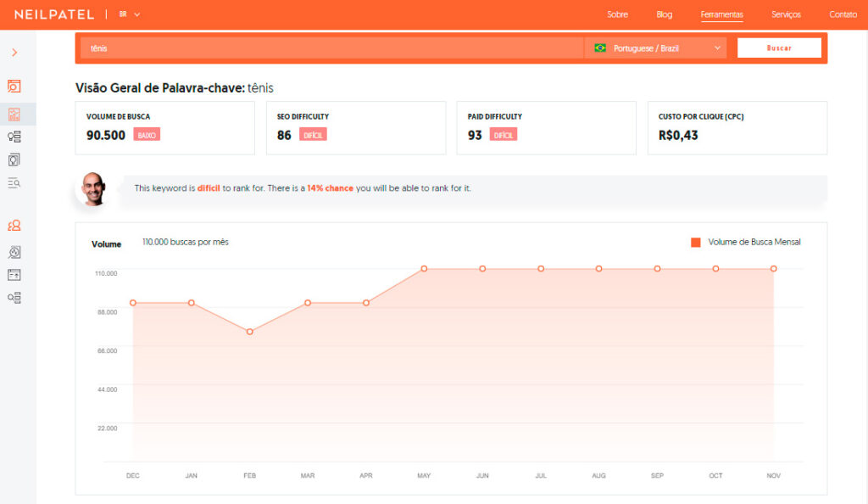Click the 22.000 y-axis label
Screen dimensions: 868x504
click(108, 428)
